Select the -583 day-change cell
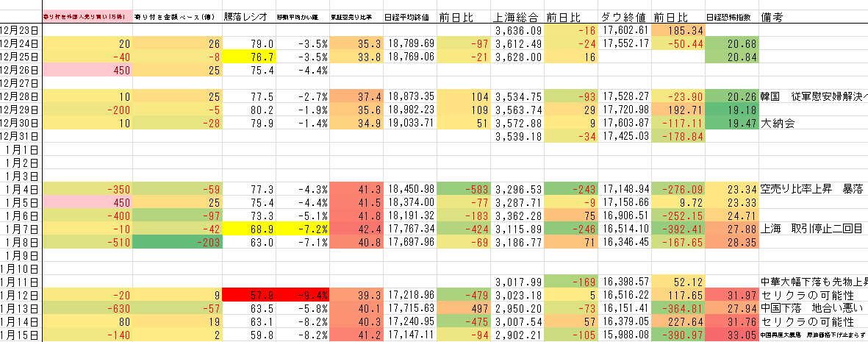868x342 pixels. point(463,189)
